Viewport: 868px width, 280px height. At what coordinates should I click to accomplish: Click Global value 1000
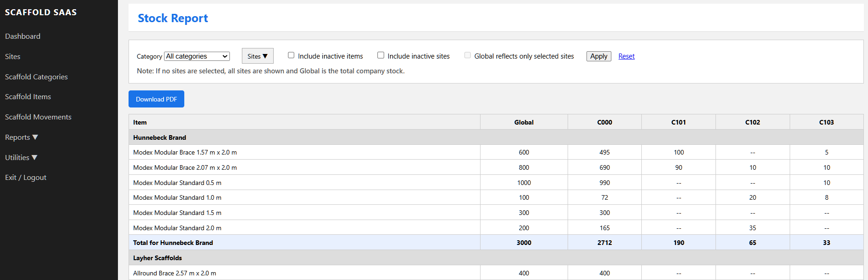point(524,183)
